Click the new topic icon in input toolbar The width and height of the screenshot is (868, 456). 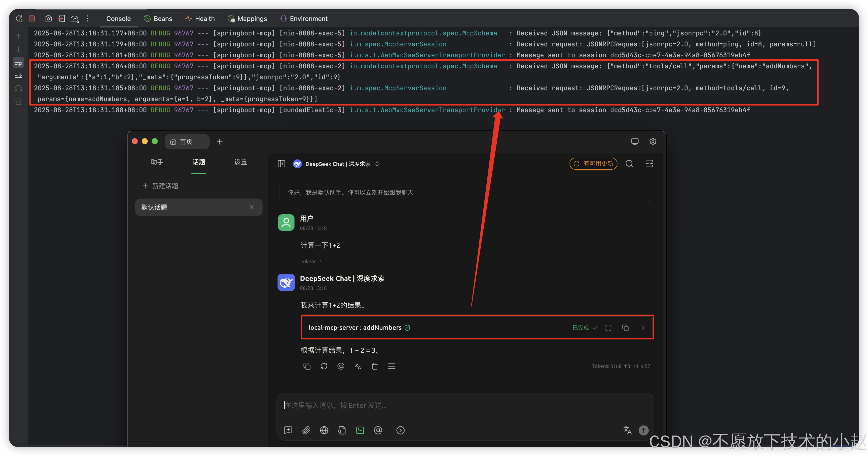tap(288, 430)
